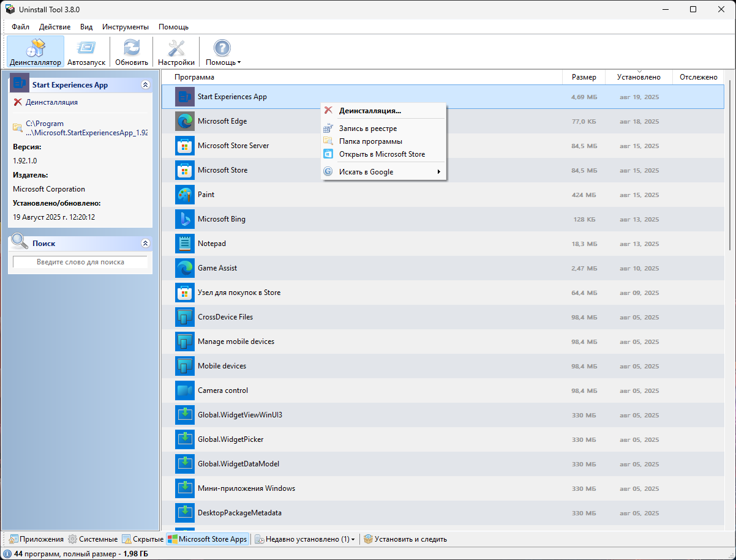This screenshot has height=560, width=736.
Task: Select the Paint app icon
Action: (185, 195)
